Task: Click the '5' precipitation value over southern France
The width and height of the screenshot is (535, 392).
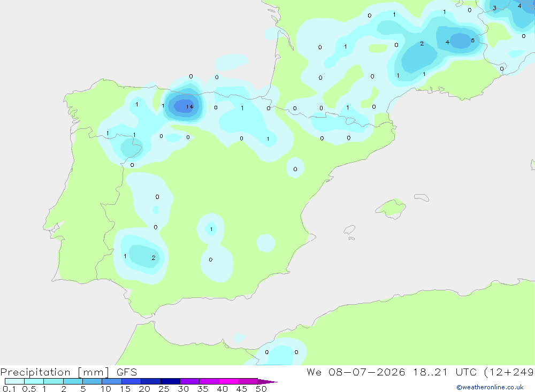Action: 472,41
